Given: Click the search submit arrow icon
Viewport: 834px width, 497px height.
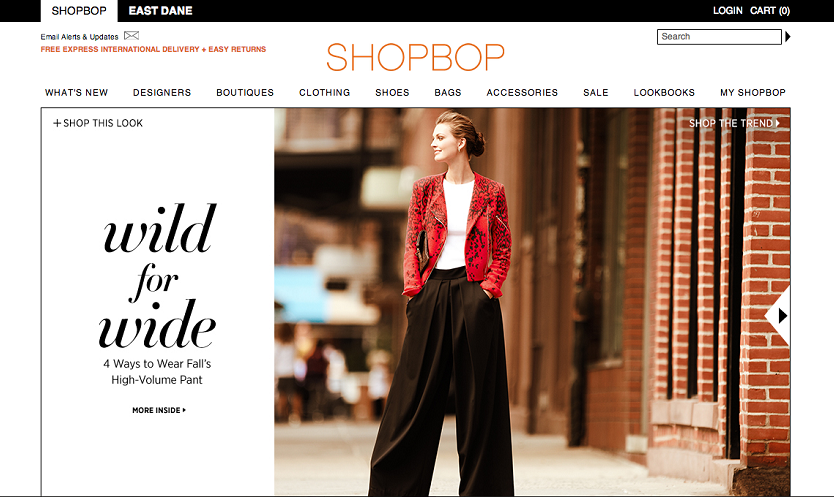Looking at the screenshot, I should coord(787,37).
